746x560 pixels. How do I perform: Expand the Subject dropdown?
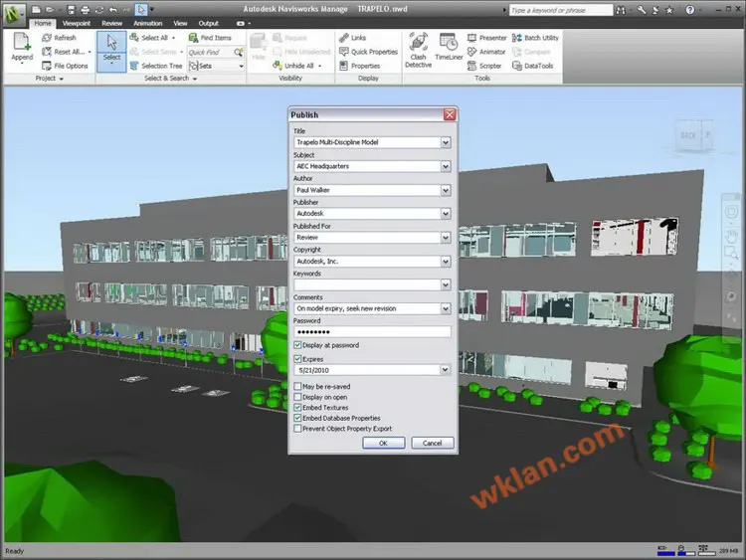(446, 166)
